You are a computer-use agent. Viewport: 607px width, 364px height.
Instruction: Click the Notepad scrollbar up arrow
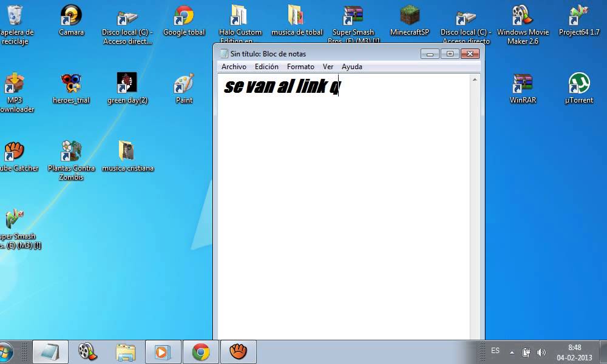coord(475,79)
